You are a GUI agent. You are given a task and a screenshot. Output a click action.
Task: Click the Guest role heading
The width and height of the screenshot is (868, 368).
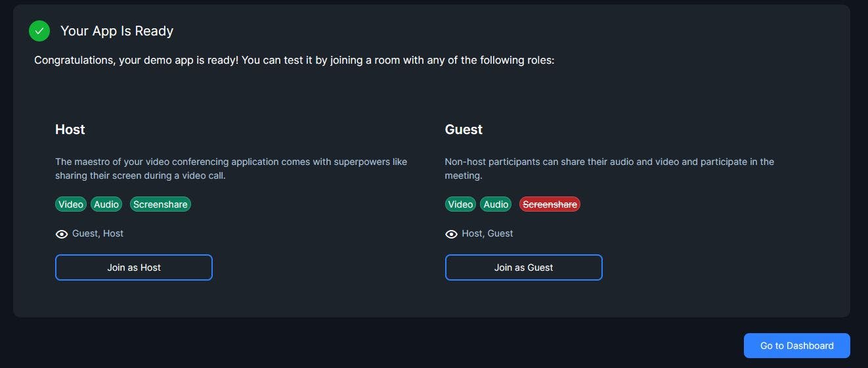click(x=464, y=129)
